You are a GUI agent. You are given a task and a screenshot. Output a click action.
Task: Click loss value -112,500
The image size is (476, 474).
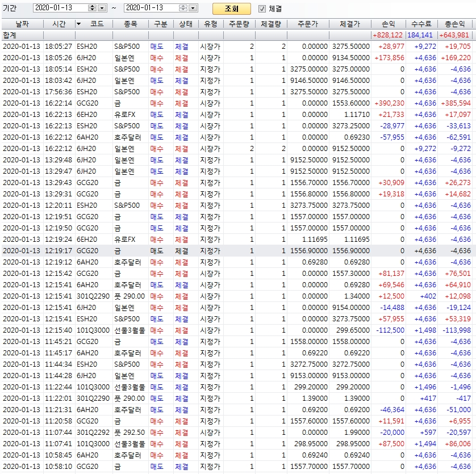point(390,330)
